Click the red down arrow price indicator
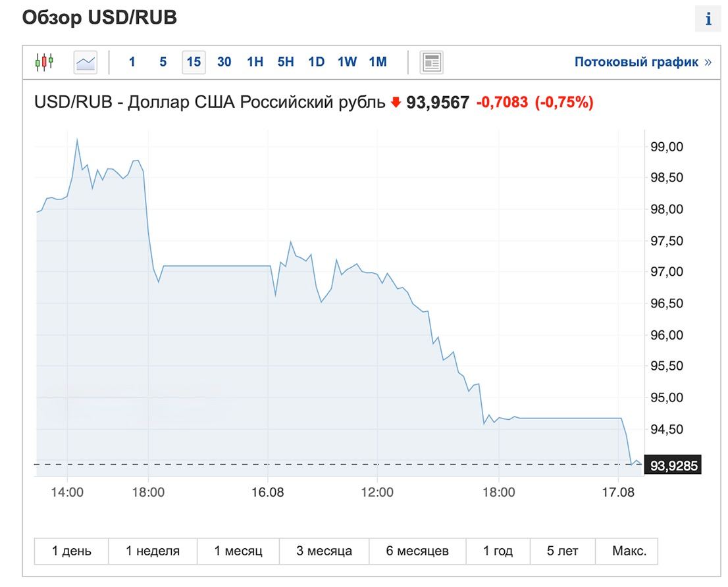Screen dimensions: 728x587 [396, 103]
